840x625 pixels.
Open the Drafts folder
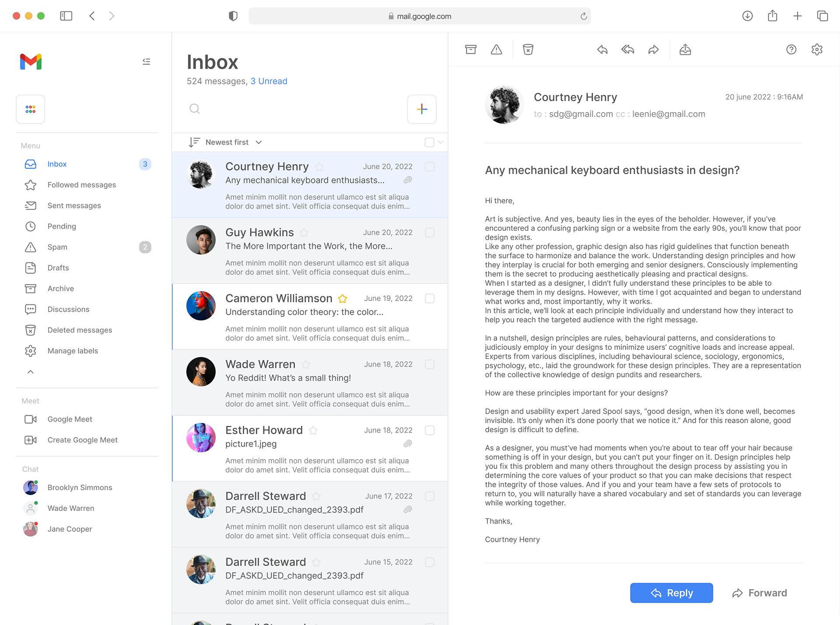tap(58, 268)
